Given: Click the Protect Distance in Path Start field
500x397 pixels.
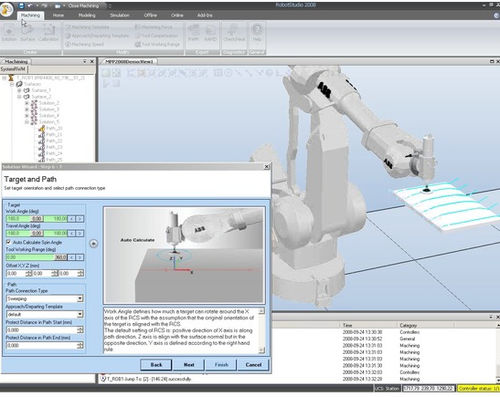Looking at the screenshot, I should pos(42,330).
